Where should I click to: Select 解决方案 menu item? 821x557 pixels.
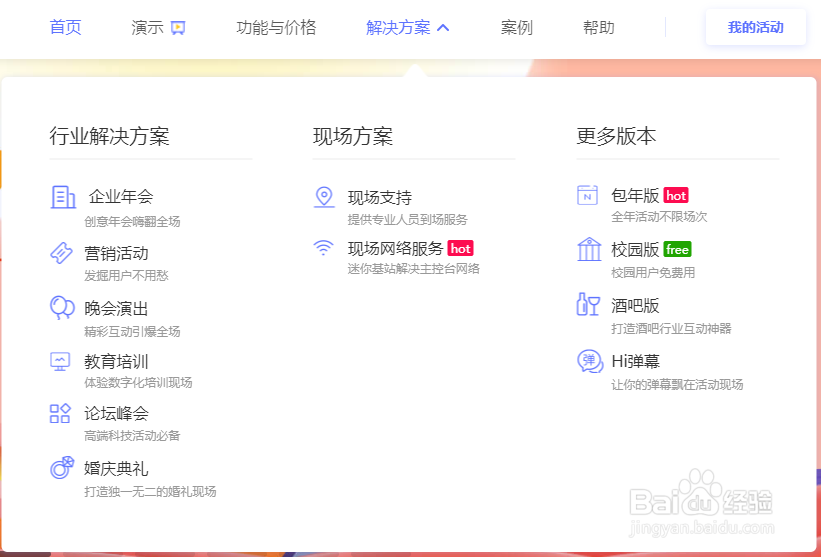click(x=398, y=27)
